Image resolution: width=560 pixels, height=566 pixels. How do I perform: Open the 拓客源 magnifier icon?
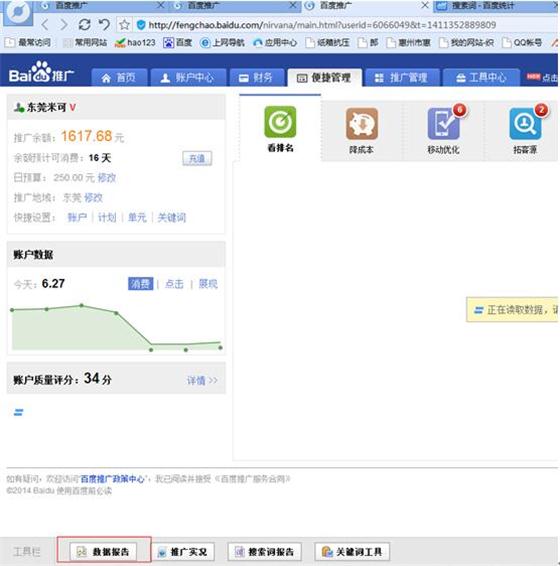[x=525, y=124]
